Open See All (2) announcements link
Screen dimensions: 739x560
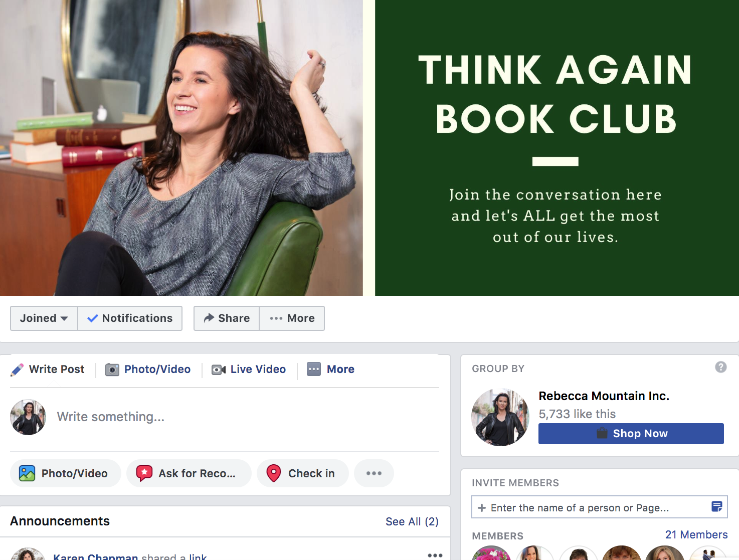click(412, 521)
